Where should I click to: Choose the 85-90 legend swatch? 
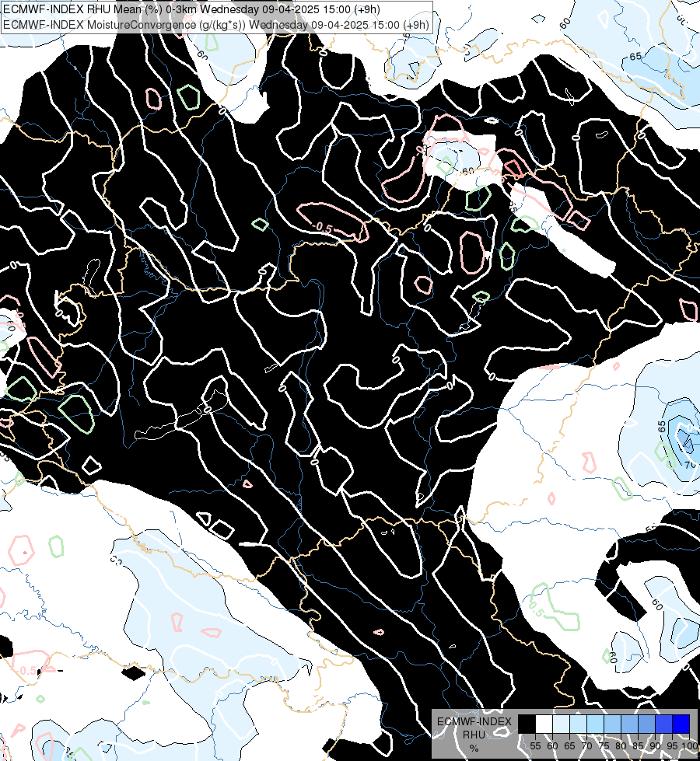(646, 724)
